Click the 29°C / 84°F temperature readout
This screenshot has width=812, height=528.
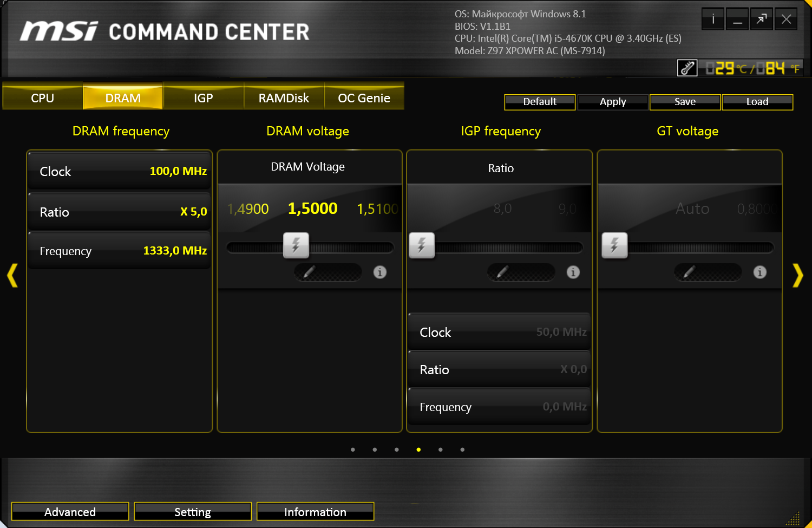click(753, 68)
